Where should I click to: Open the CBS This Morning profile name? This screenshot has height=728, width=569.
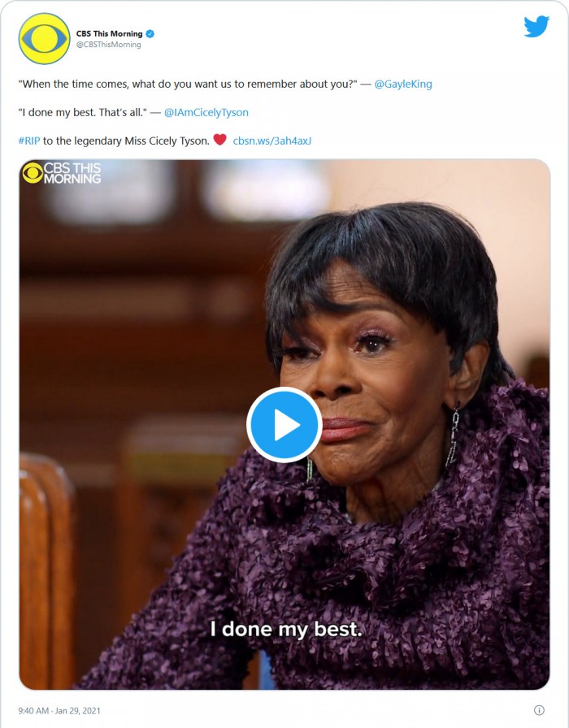[109, 34]
